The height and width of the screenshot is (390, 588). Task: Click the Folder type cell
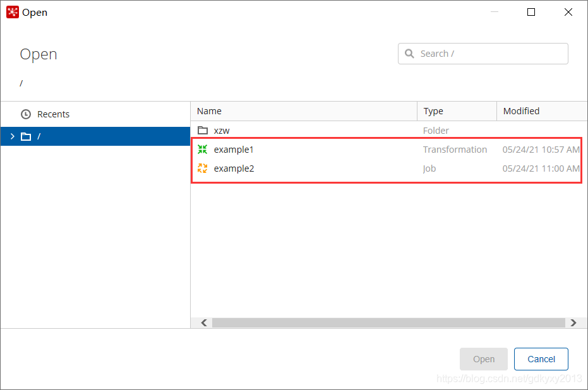[x=436, y=131]
